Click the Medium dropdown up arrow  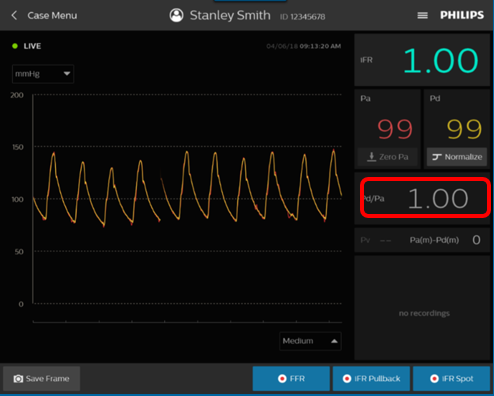[334, 341]
